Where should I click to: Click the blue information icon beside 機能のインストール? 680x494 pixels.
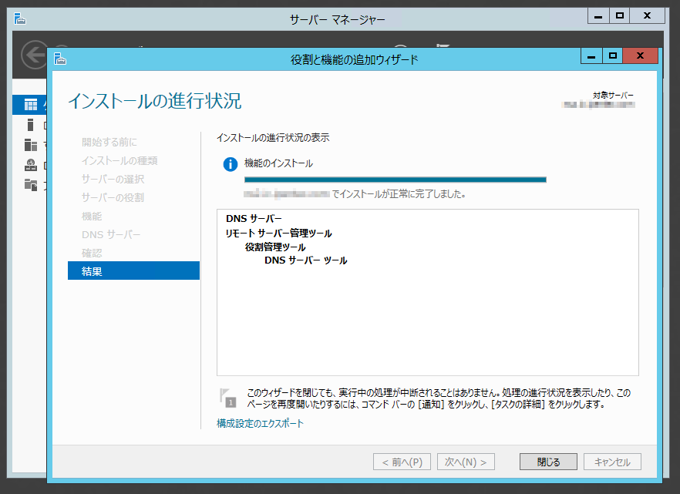click(230, 164)
